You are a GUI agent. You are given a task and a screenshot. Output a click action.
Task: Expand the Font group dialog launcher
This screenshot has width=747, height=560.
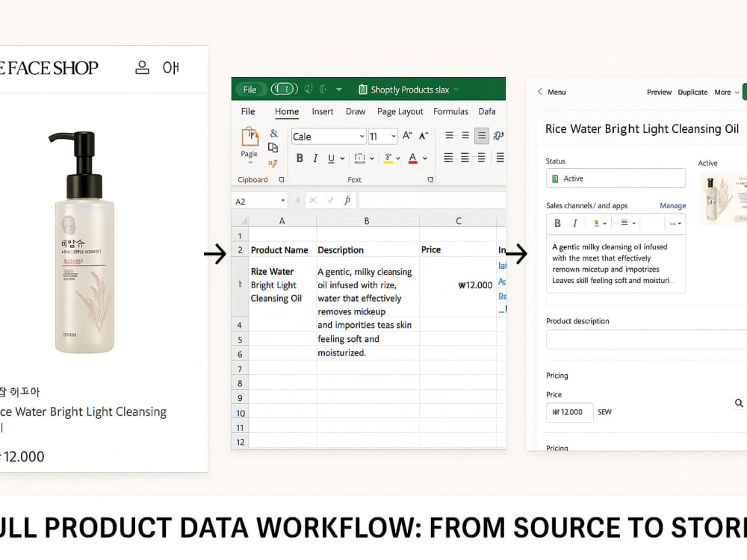pyautogui.click(x=430, y=179)
